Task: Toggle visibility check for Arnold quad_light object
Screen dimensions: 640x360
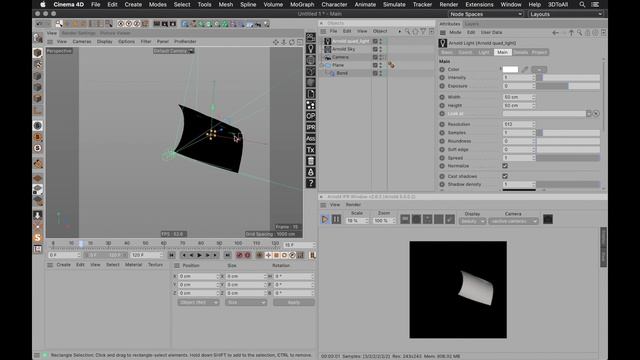Action: pyautogui.click(x=375, y=41)
